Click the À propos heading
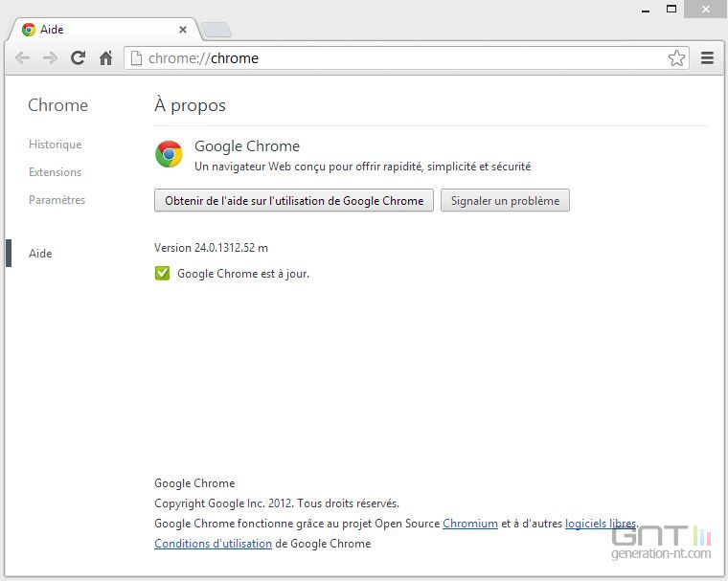Image resolution: width=728 pixels, height=581 pixels. click(x=190, y=105)
